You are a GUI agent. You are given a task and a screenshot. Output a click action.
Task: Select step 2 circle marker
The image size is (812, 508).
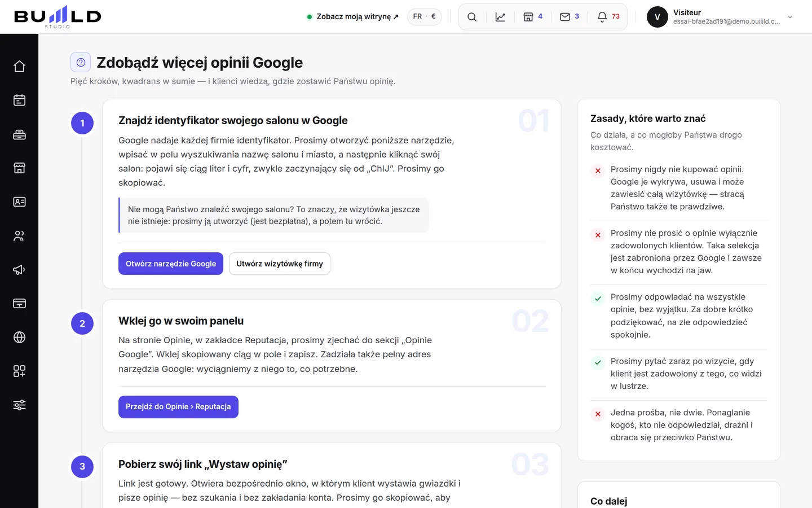click(x=82, y=323)
